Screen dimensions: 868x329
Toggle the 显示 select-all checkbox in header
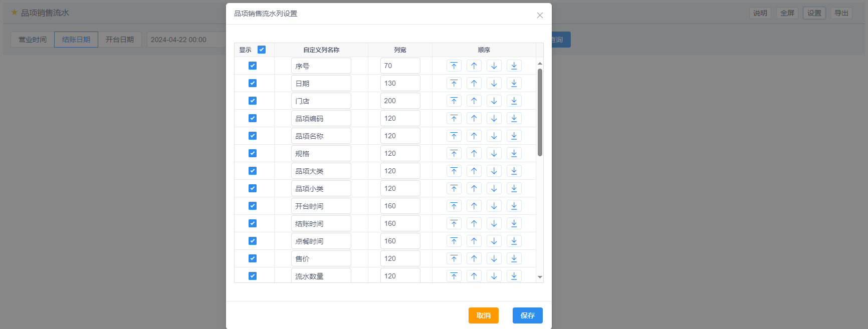pyautogui.click(x=262, y=50)
